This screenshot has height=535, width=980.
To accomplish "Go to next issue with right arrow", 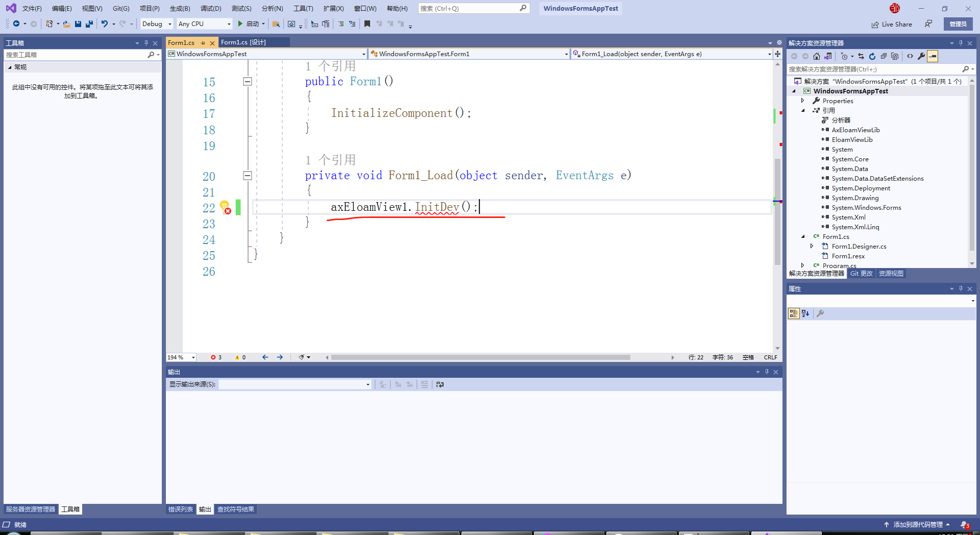I will pyautogui.click(x=280, y=357).
